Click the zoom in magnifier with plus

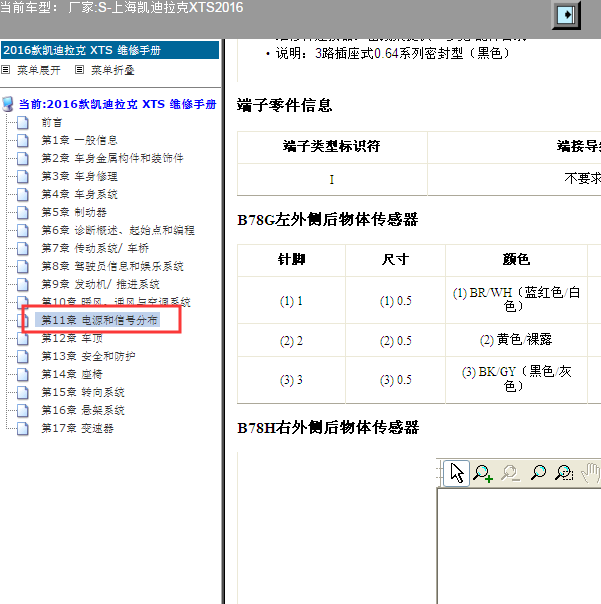[x=483, y=473]
